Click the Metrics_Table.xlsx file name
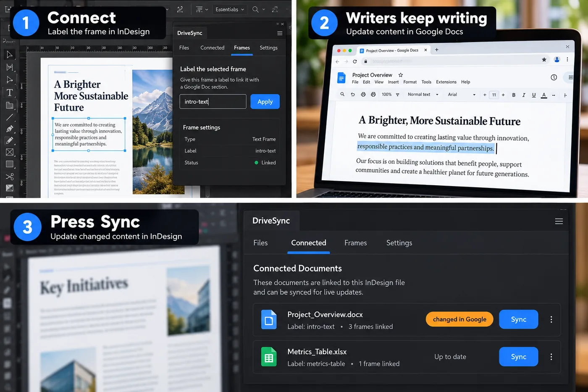 tap(317, 352)
